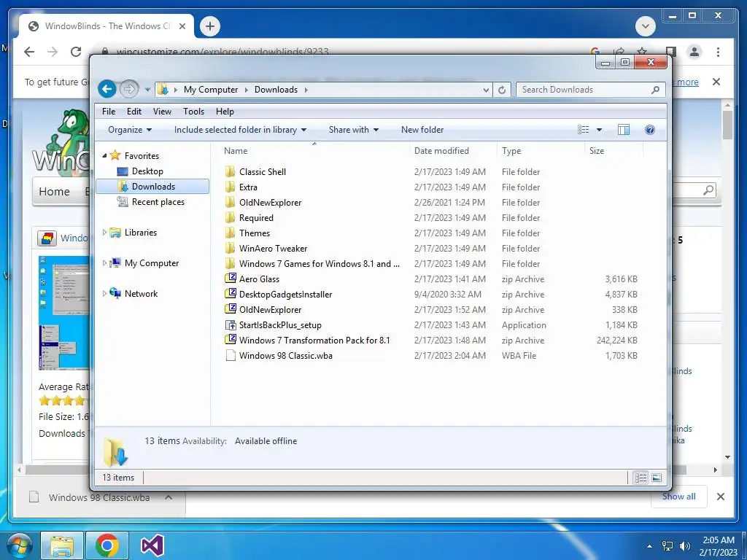Viewport: 747px width, 560px height.
Task: Click Chrome's reload page button
Action: point(76,52)
